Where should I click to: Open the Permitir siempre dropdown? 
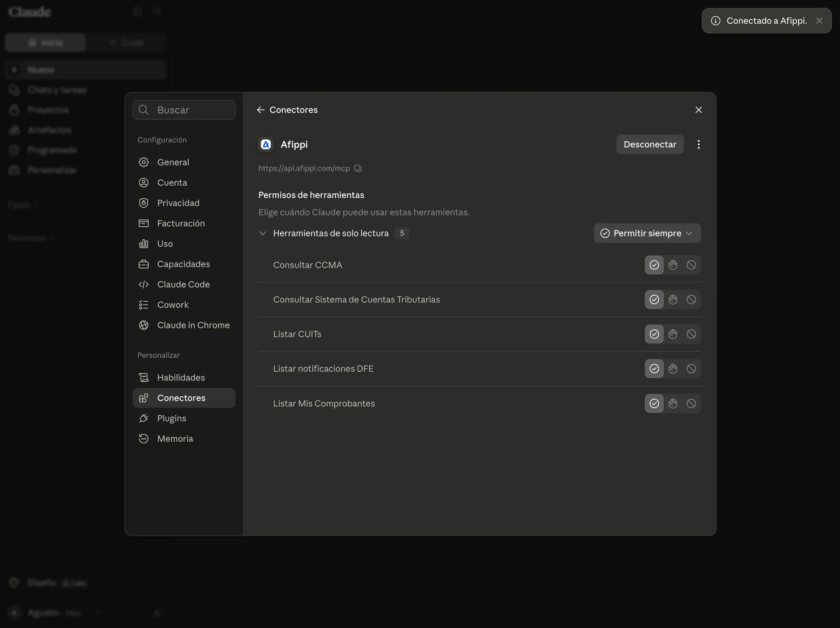(x=647, y=233)
